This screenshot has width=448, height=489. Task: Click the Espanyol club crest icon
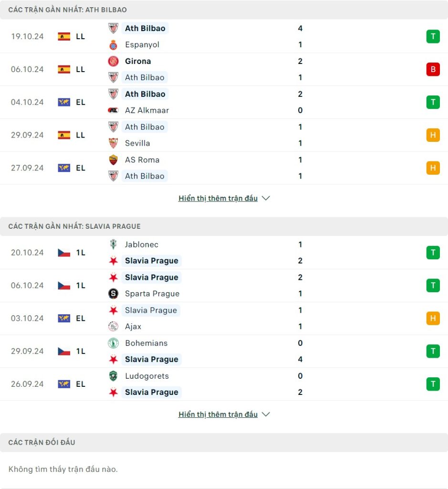tap(113, 44)
